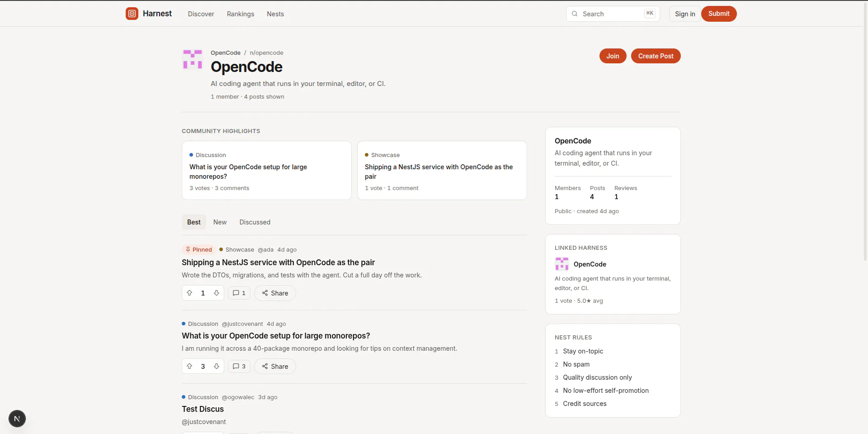
Task: Open the highlighted NestJS Showcase card
Action: tap(442, 170)
